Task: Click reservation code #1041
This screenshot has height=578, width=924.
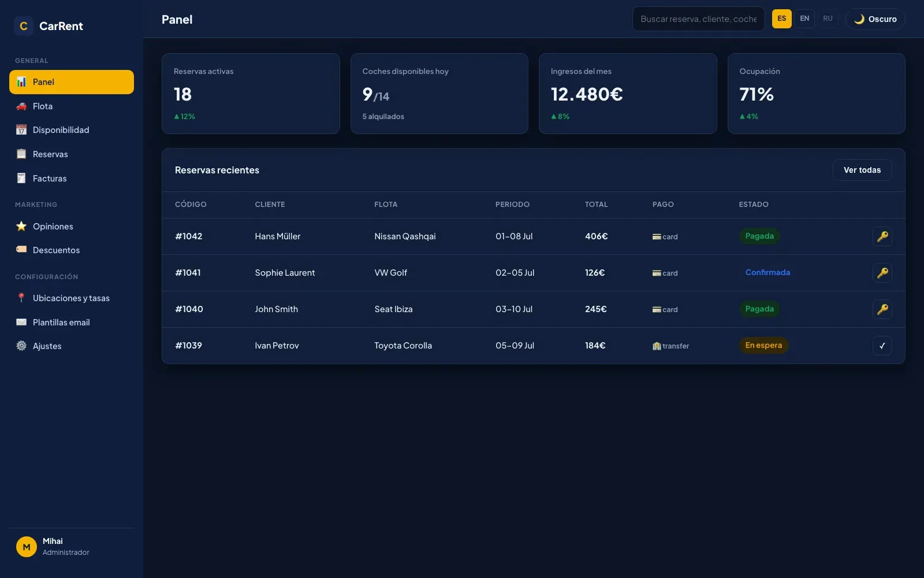Action: click(188, 273)
